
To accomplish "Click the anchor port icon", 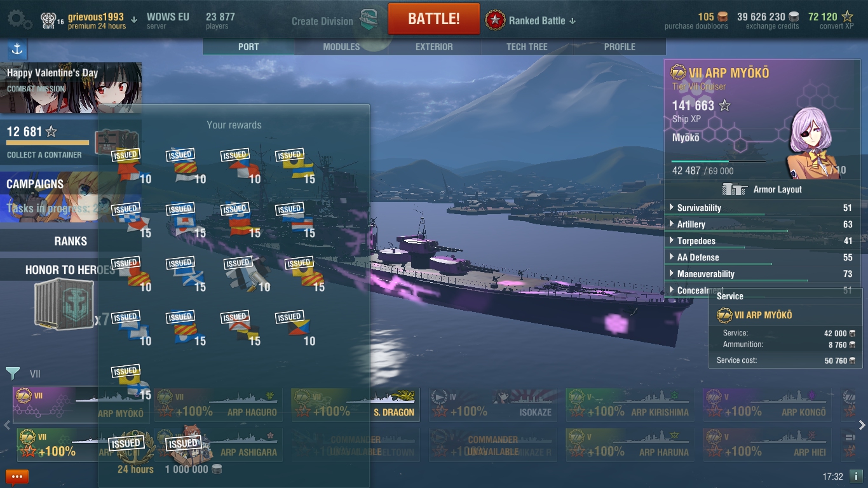I will coord(17,50).
